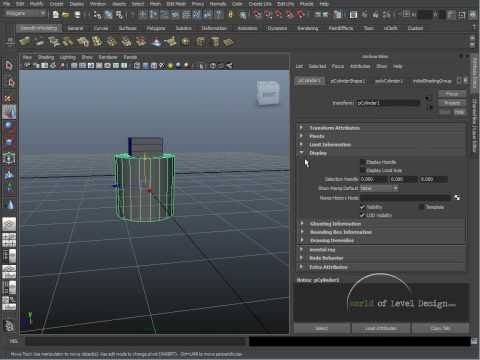Click the cone-shaped shelf icon

pos(156,42)
